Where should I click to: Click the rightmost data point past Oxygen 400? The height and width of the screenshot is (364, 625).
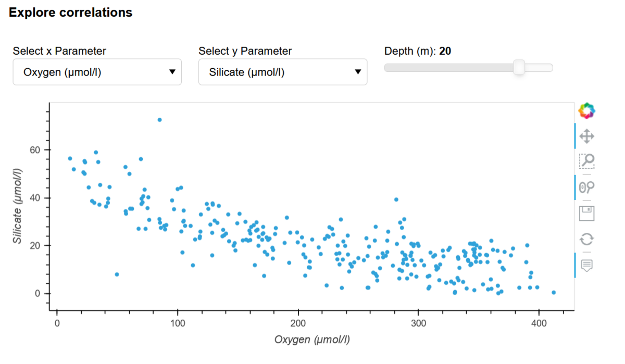coord(554,293)
